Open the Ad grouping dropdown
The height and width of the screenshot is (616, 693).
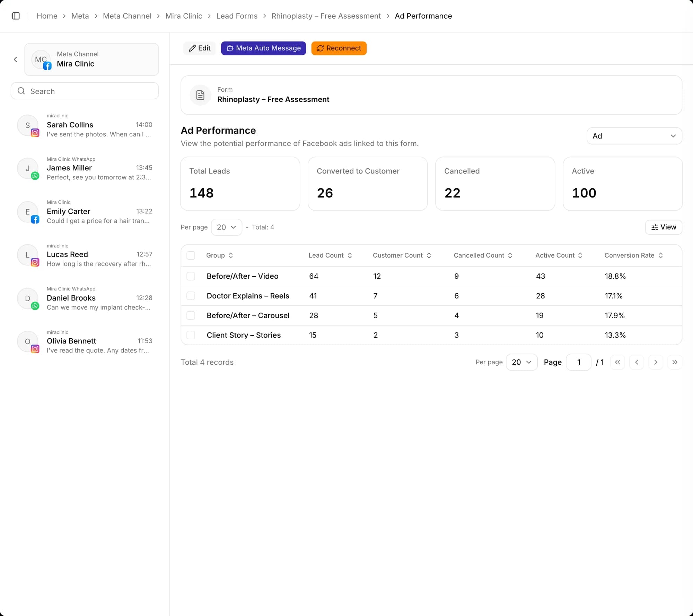634,136
